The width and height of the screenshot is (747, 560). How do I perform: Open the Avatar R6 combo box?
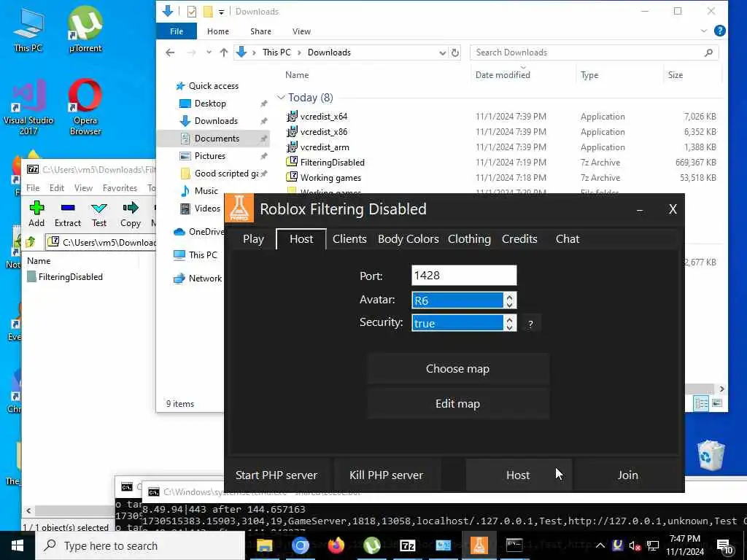[464, 300]
